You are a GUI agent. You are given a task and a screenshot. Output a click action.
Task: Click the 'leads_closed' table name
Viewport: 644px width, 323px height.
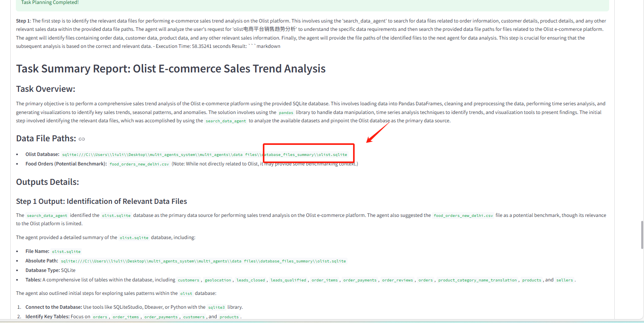point(251,280)
